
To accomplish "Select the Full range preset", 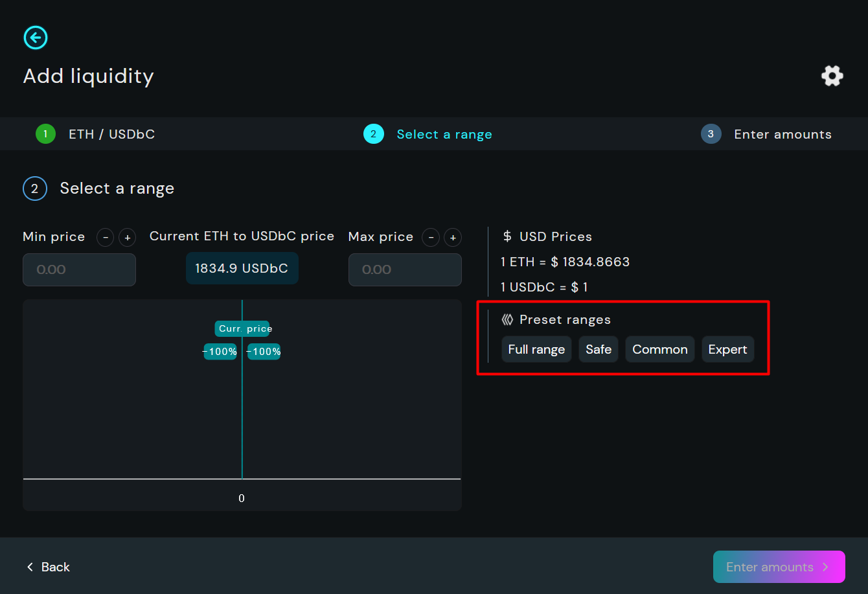I will [536, 349].
